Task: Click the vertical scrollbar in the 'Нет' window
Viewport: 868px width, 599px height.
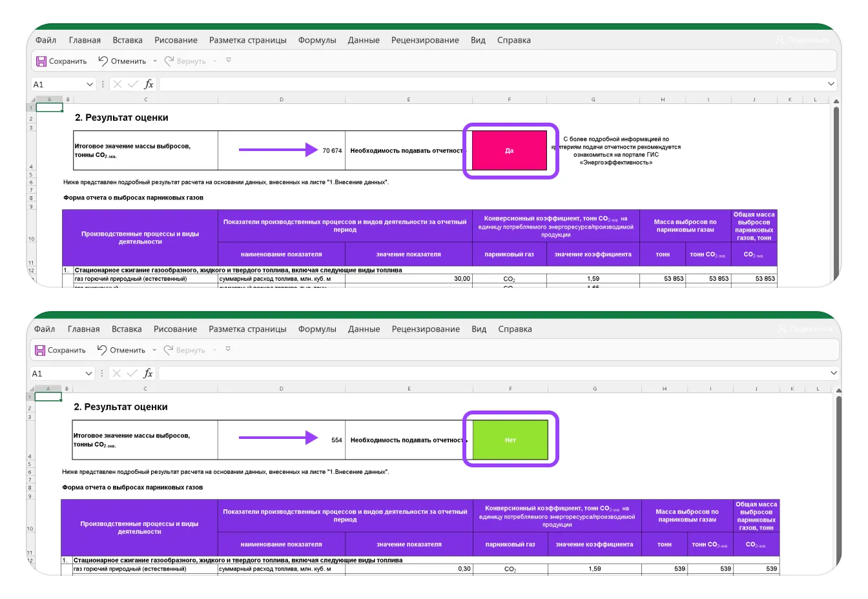Action: 838,483
